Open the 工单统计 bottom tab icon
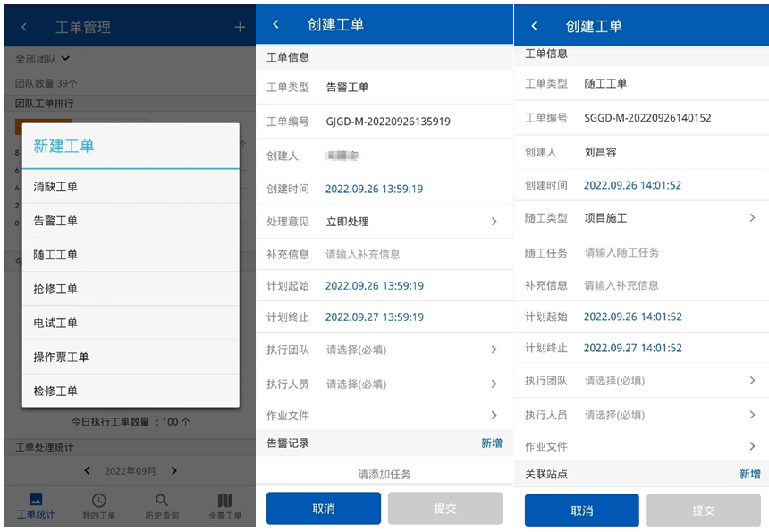The height and width of the screenshot is (532, 769). (36, 500)
